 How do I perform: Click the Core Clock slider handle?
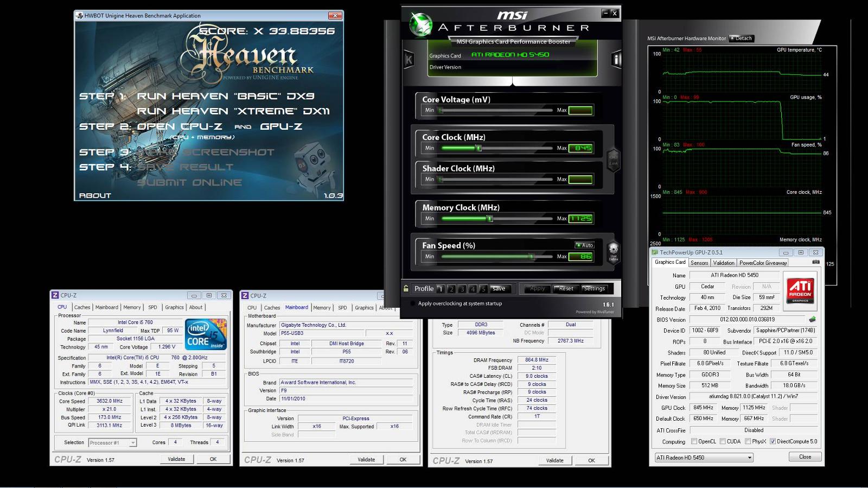click(478, 148)
